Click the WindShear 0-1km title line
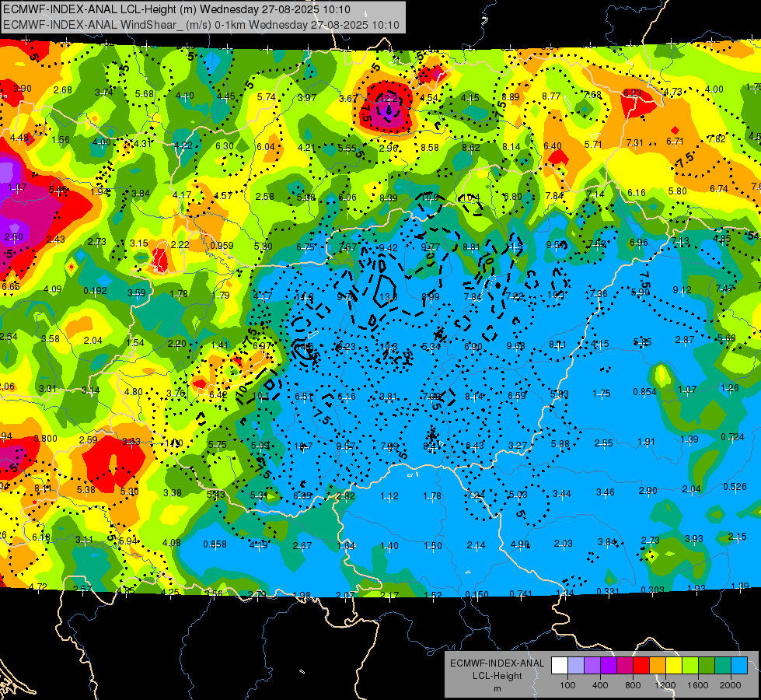Image resolution: width=761 pixels, height=700 pixels. pyautogui.click(x=201, y=25)
